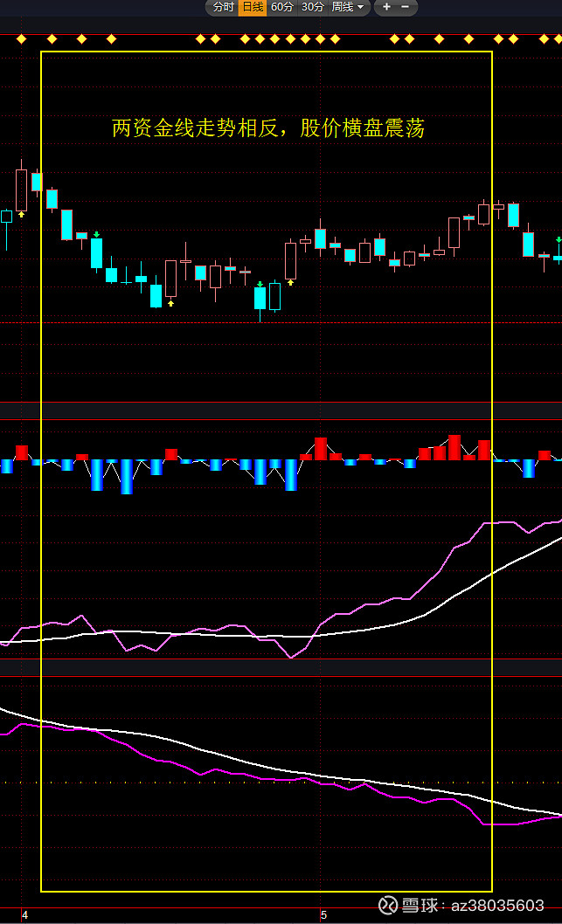Switch to the 30分 period tab
The image size is (562, 924).
[313, 7]
